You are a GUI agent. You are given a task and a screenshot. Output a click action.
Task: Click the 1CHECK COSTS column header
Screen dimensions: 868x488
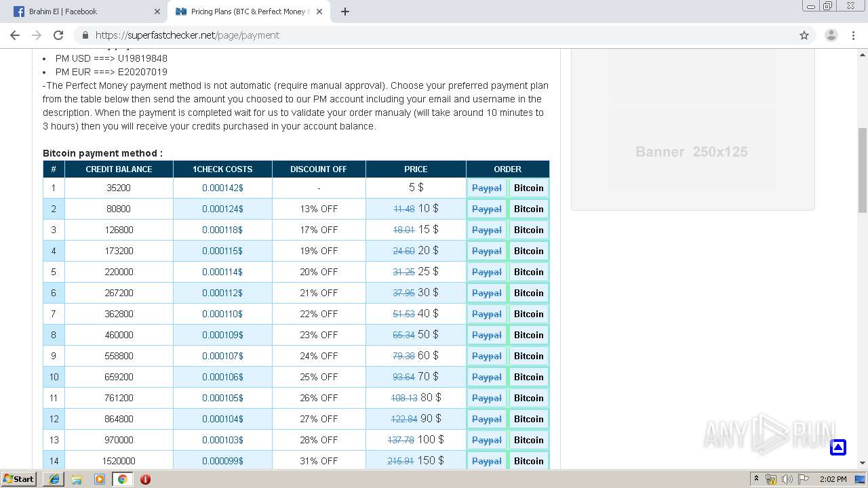pos(222,169)
